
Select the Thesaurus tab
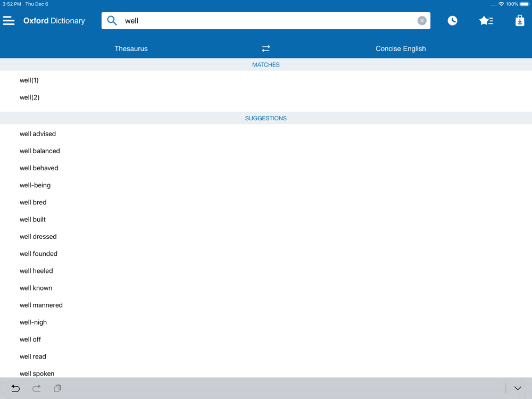click(131, 48)
